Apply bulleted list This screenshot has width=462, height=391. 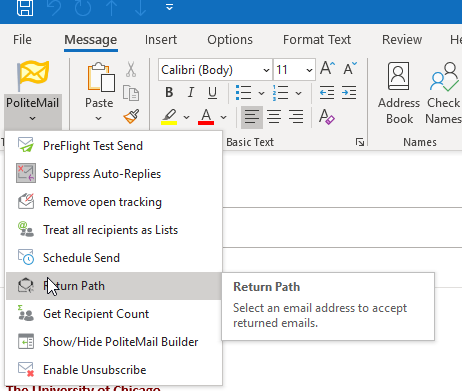[x=244, y=92]
